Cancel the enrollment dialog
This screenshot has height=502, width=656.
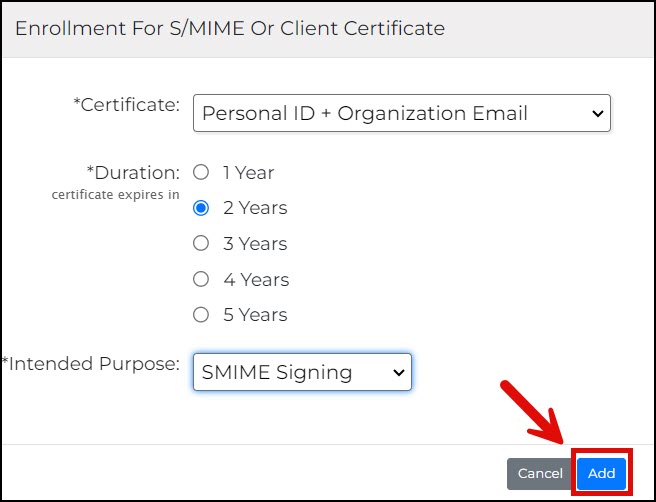point(540,473)
